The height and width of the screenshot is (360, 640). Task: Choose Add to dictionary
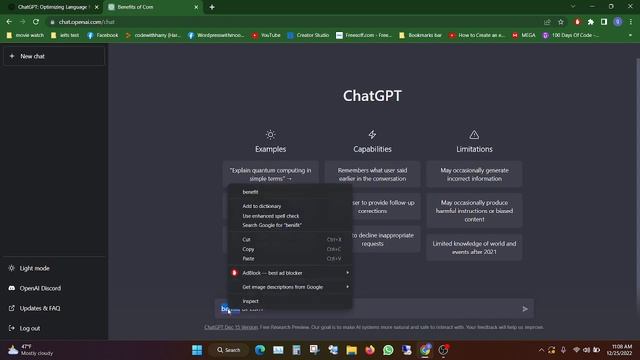tap(290, 206)
